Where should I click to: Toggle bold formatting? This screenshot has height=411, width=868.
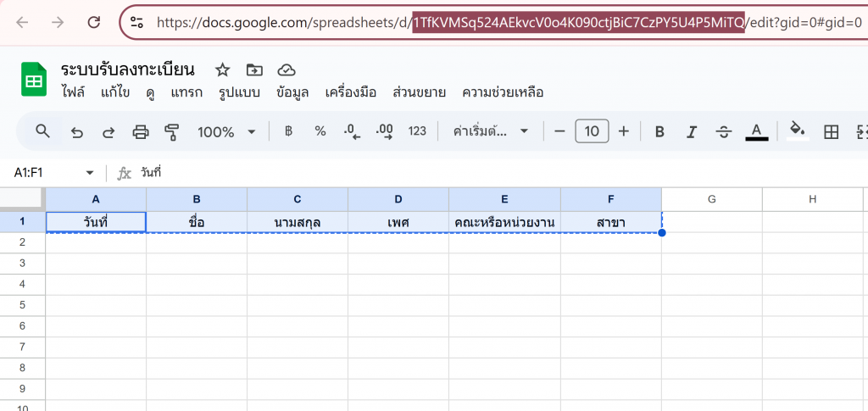pyautogui.click(x=659, y=131)
